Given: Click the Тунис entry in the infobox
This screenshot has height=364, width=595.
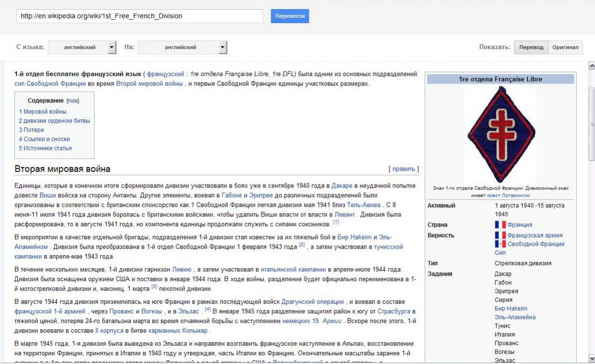Looking at the screenshot, I should click(502, 326).
